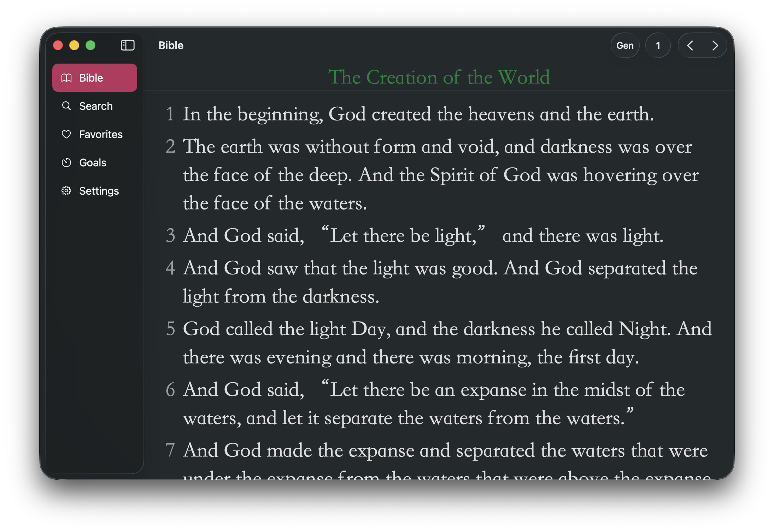Open the Goals section label
Image resolution: width=774 pixels, height=532 pixels.
[x=93, y=162]
